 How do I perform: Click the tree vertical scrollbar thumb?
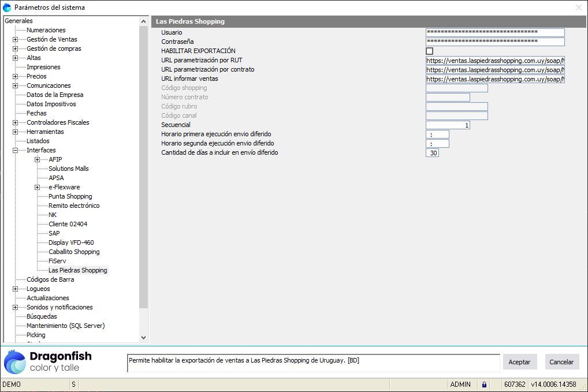coord(143,167)
